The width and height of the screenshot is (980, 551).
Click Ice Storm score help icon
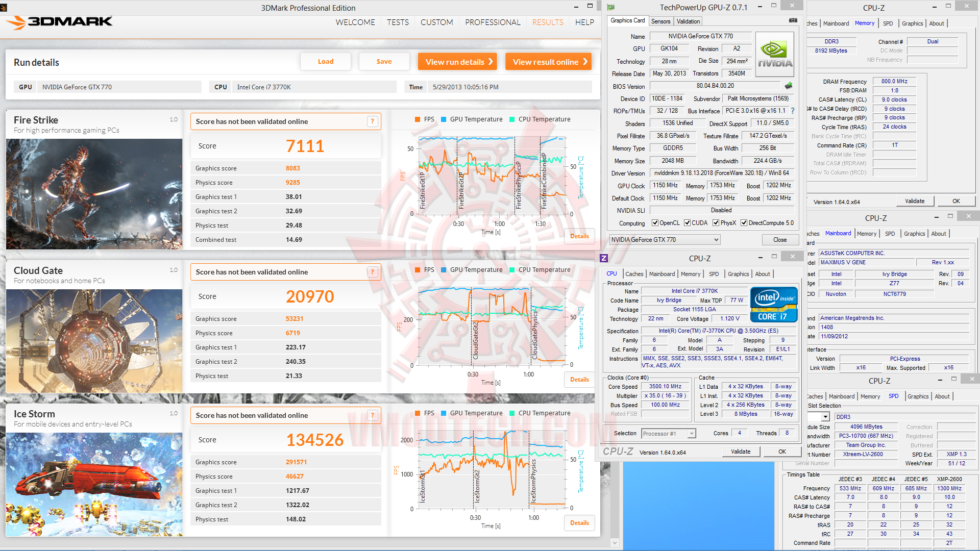pyautogui.click(x=373, y=415)
